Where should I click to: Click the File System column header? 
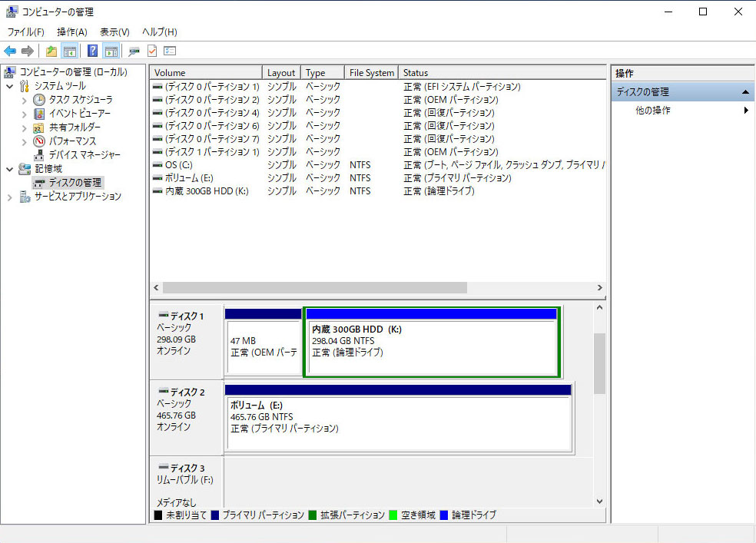click(371, 73)
